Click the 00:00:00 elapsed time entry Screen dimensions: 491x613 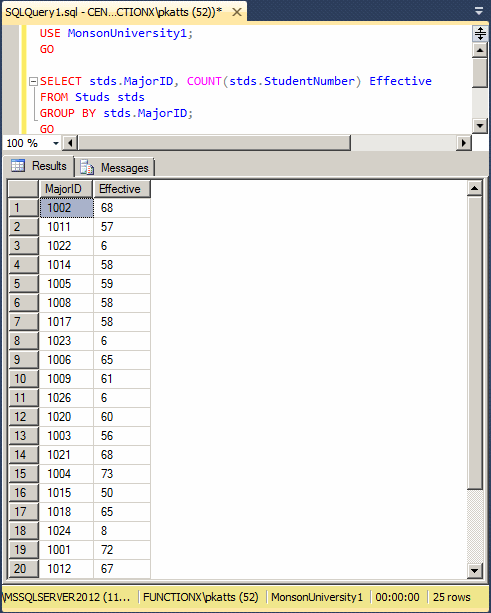click(x=397, y=597)
